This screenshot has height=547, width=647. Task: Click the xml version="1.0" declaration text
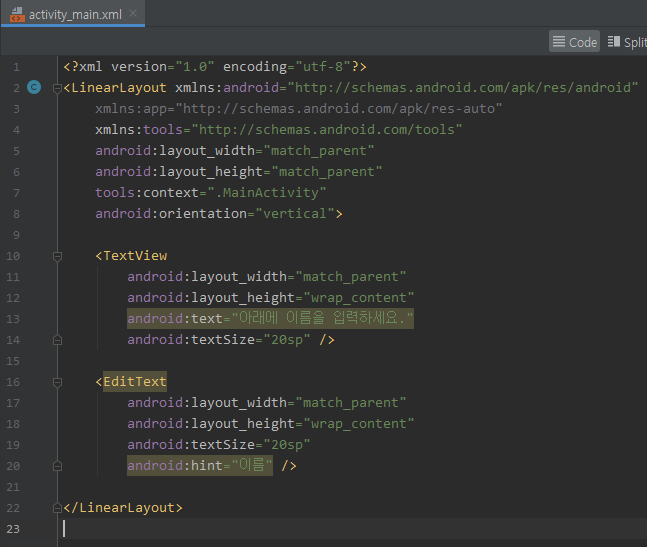click(x=139, y=66)
